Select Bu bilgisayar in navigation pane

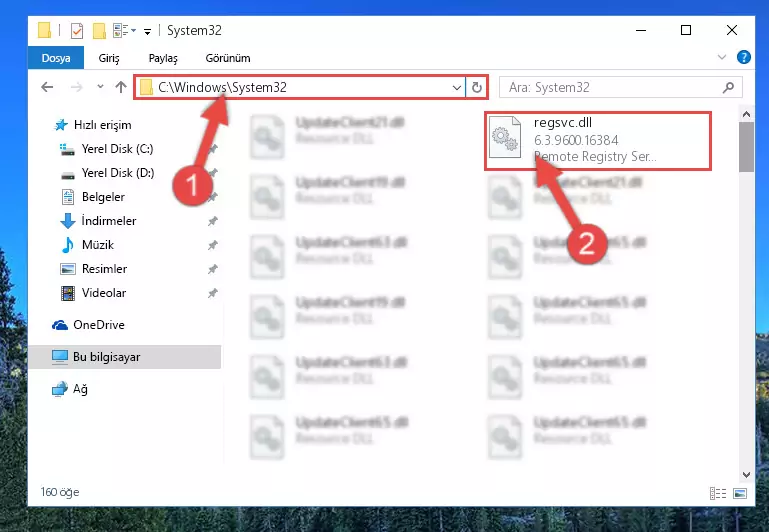click(124, 356)
